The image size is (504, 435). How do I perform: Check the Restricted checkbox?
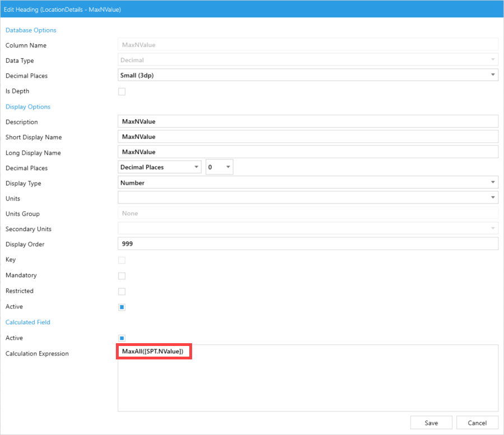coord(122,291)
